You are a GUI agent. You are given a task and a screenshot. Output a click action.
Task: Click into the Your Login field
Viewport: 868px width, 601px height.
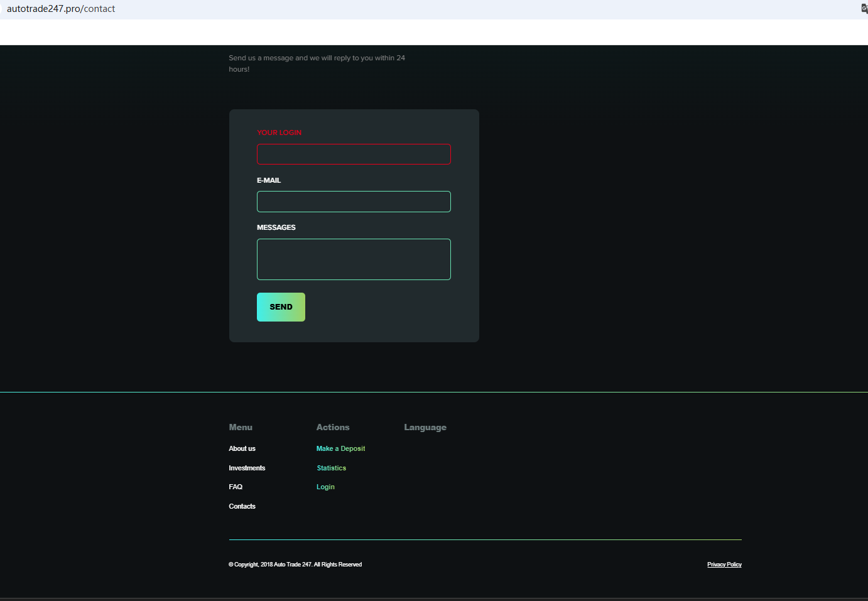(x=354, y=154)
